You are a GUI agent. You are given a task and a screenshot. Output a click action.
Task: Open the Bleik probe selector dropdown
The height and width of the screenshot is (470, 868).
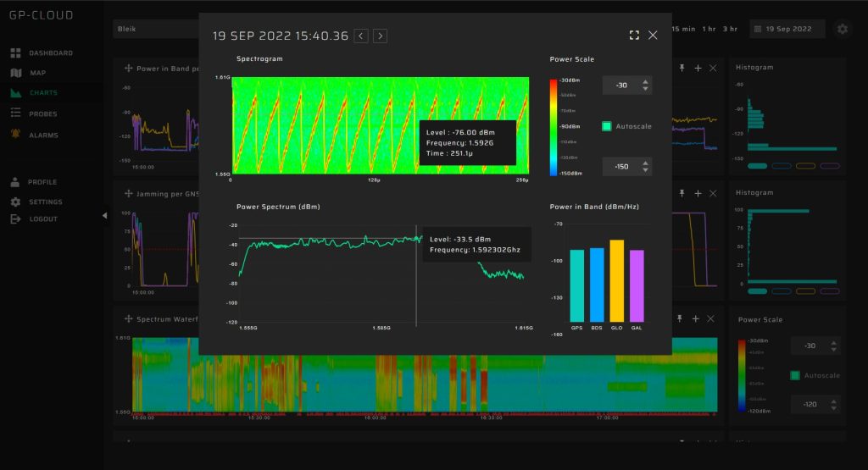[157, 29]
